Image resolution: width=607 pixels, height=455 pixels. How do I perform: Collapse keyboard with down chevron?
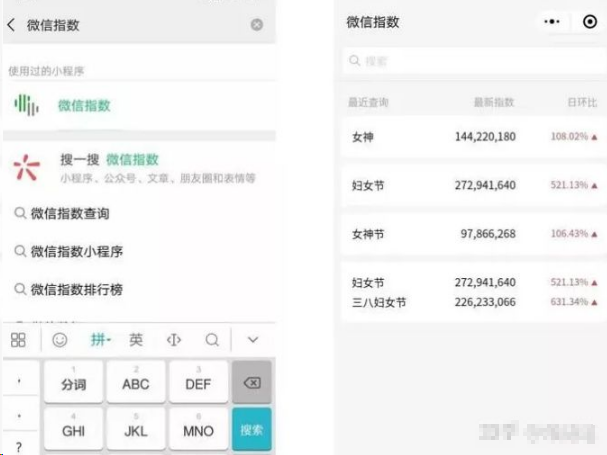coord(253,340)
